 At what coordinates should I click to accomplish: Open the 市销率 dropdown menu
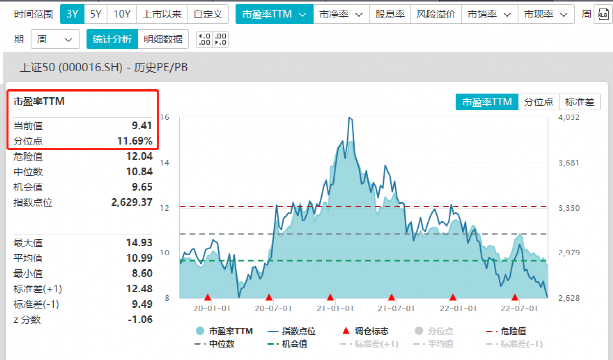pos(490,14)
